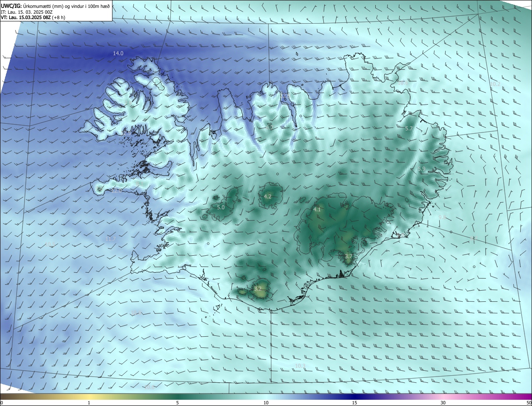Click the 'IT: Lau. 15. 03. 2025 00Z' line
This screenshot has height=406, width=532.
[27, 12]
